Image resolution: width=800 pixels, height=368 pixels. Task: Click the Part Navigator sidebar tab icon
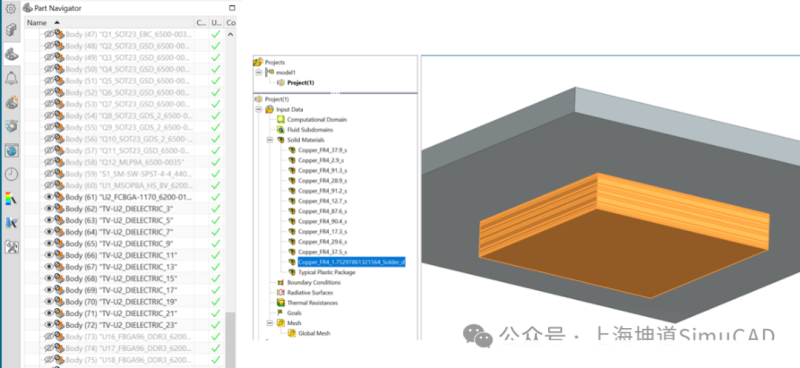[11, 54]
